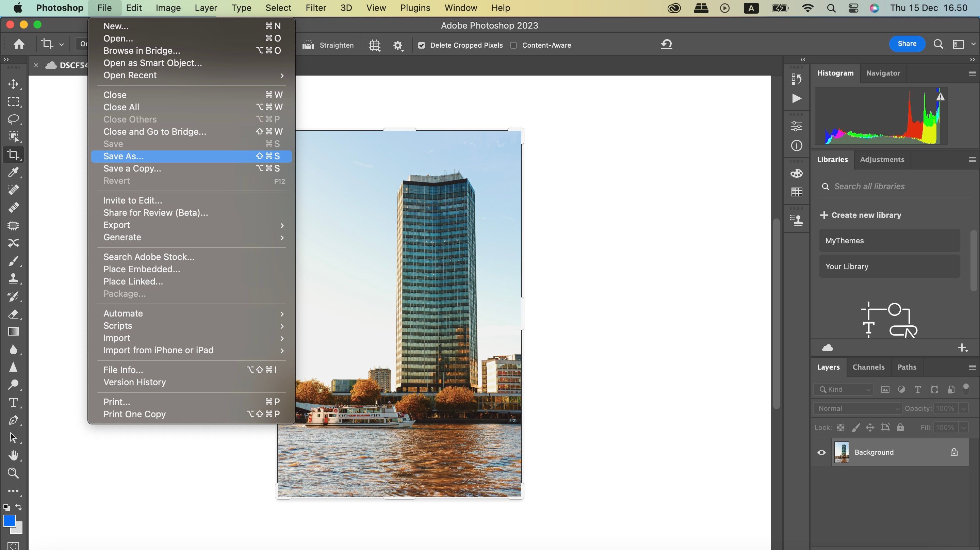980x550 pixels.
Task: Select the Brush tool
Action: click(14, 260)
